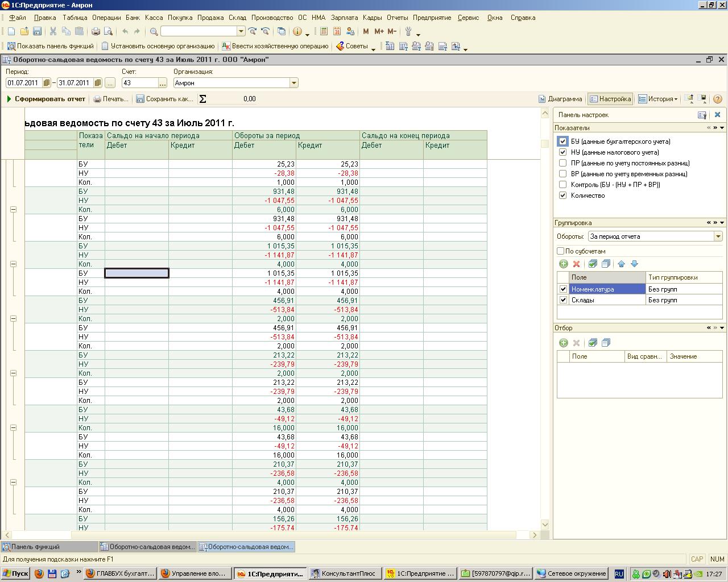The image size is (728, 582).
Task: Open the Отчеты menu
Action: [397, 18]
